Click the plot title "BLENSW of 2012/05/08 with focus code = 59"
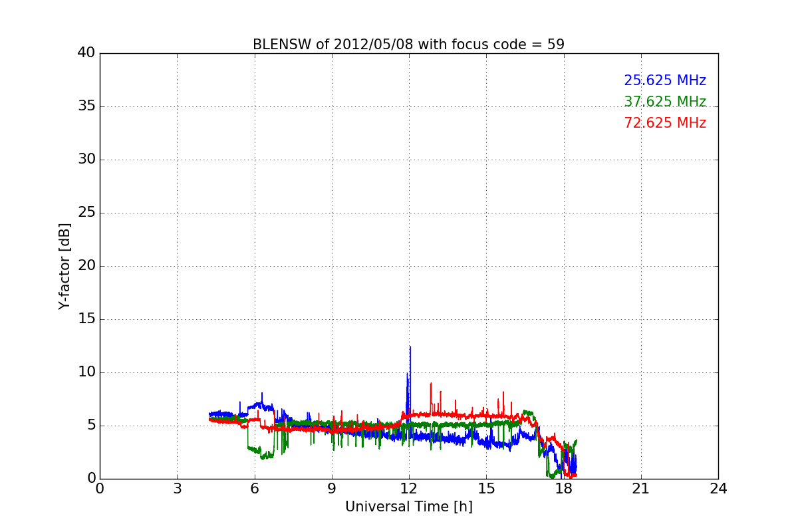This screenshot has width=798, height=532. click(408, 45)
